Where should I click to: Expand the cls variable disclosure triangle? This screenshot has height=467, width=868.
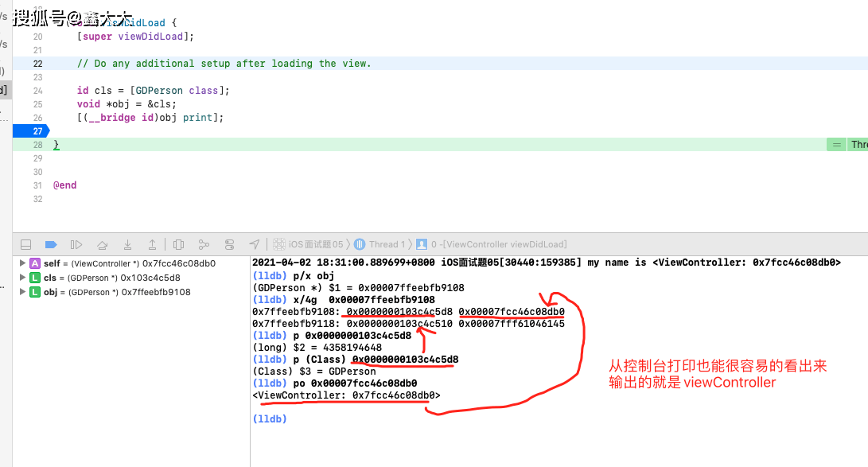[22, 278]
